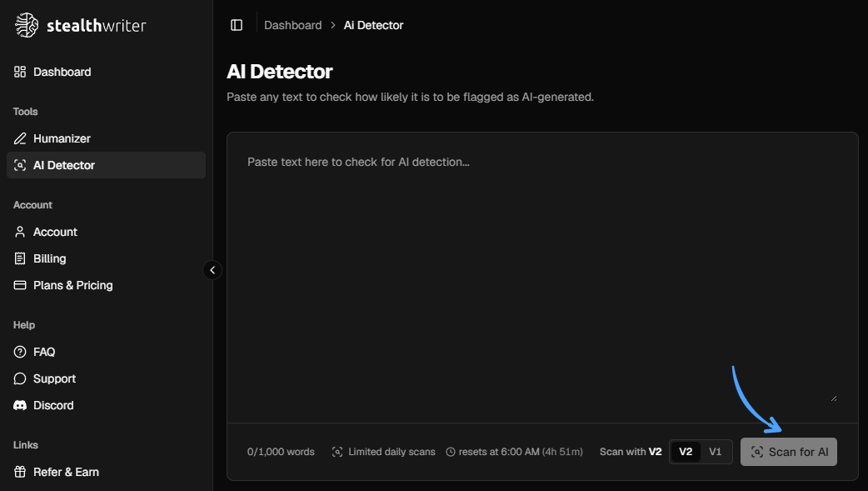Click the AI Detector page heading

pyautogui.click(x=280, y=72)
